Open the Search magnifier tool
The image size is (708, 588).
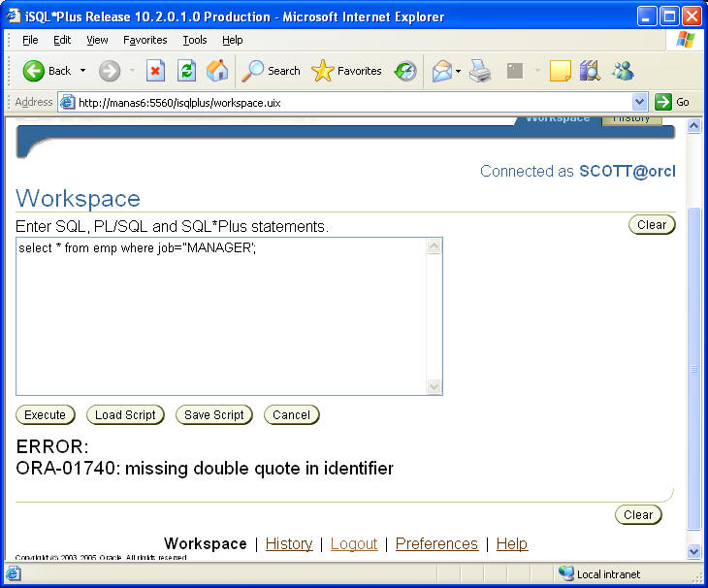[271, 71]
